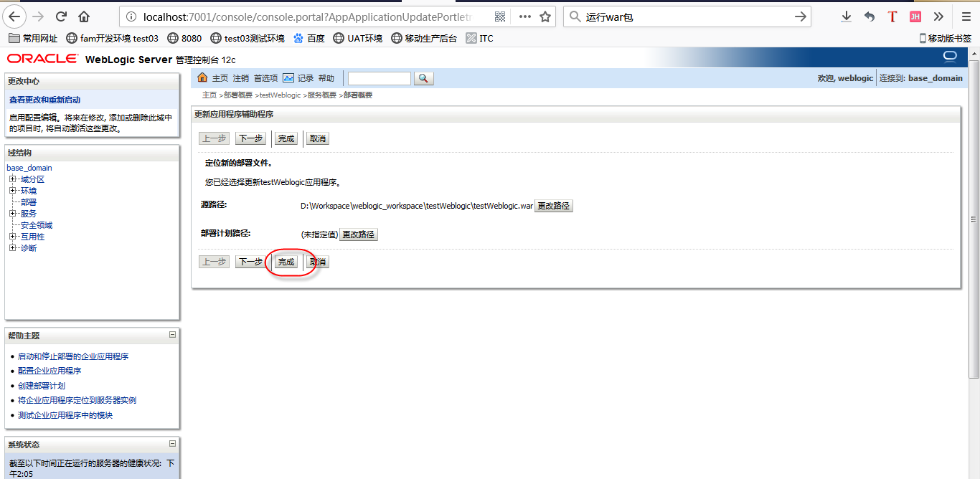The width and height of the screenshot is (980, 479).
Task: Click the top 完成 button
Action: pos(286,138)
